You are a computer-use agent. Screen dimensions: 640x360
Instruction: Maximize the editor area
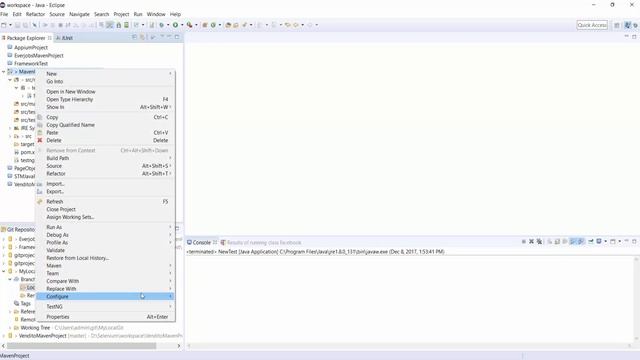click(634, 37)
